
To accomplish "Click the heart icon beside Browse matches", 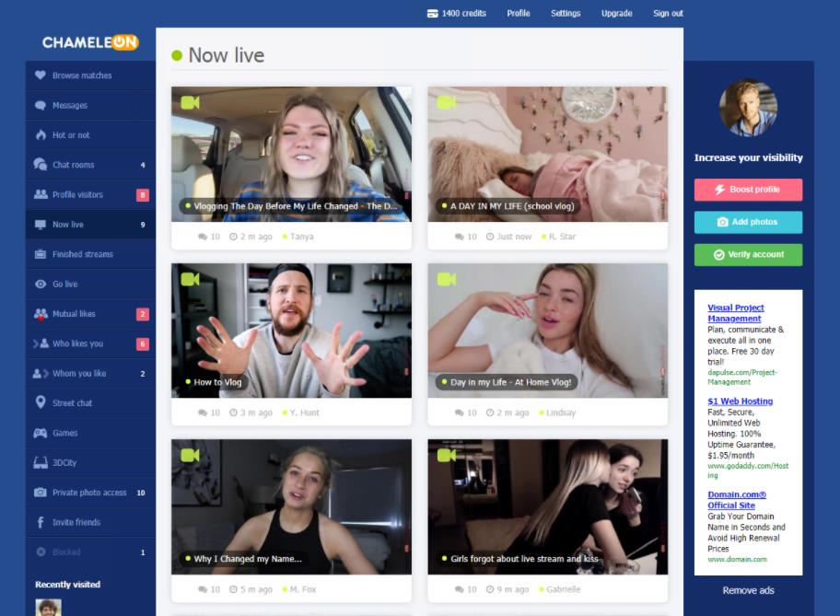I will point(40,76).
